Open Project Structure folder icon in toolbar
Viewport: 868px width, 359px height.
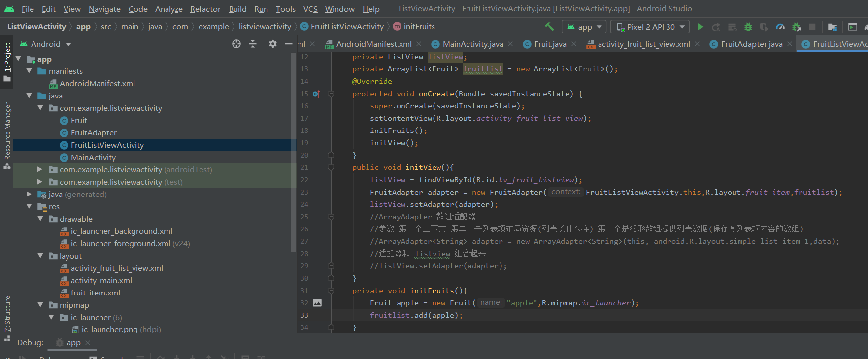[x=833, y=27]
